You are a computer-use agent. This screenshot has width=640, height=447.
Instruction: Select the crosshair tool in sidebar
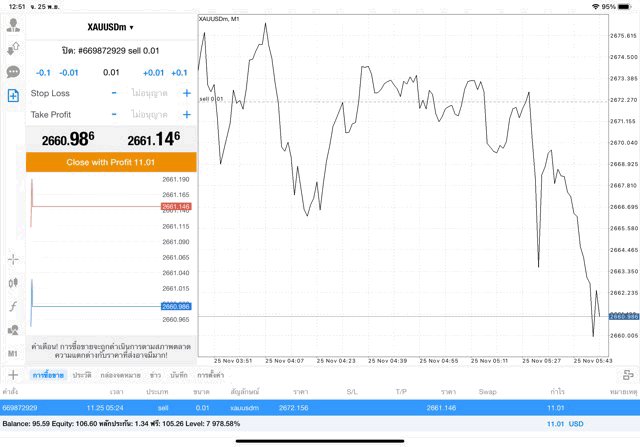point(13,259)
